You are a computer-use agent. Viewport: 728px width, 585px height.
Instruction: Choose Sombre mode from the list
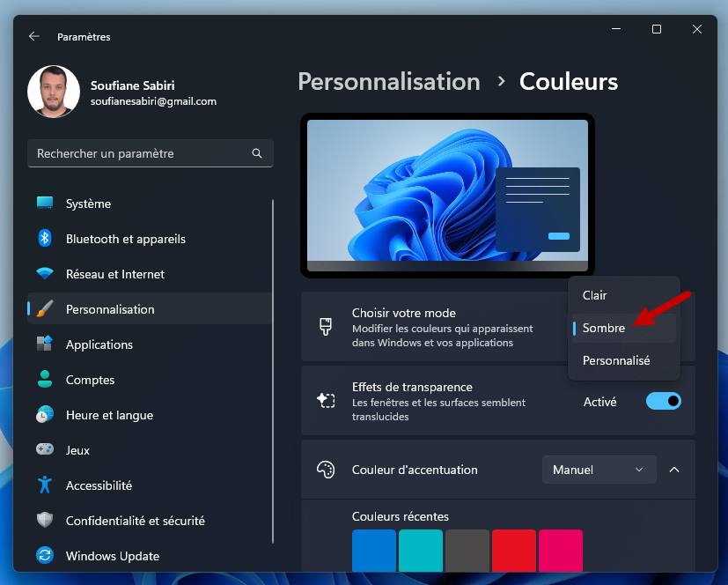624,328
